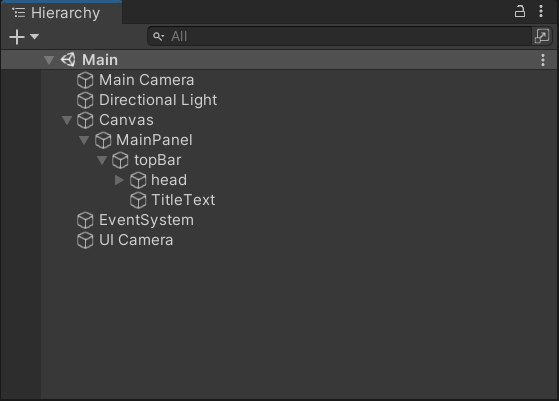Open the scene search window icon
Viewport: 559px width, 401px height.
[542, 36]
